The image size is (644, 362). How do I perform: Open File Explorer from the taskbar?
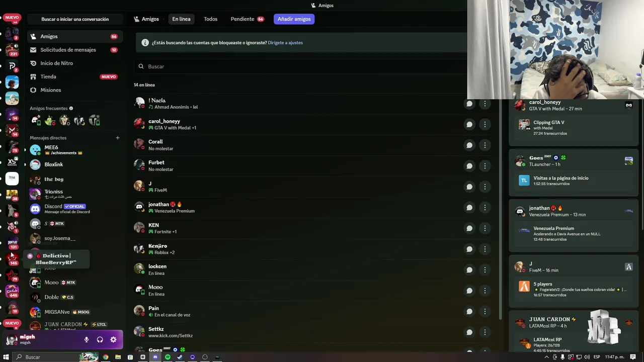[x=118, y=357]
